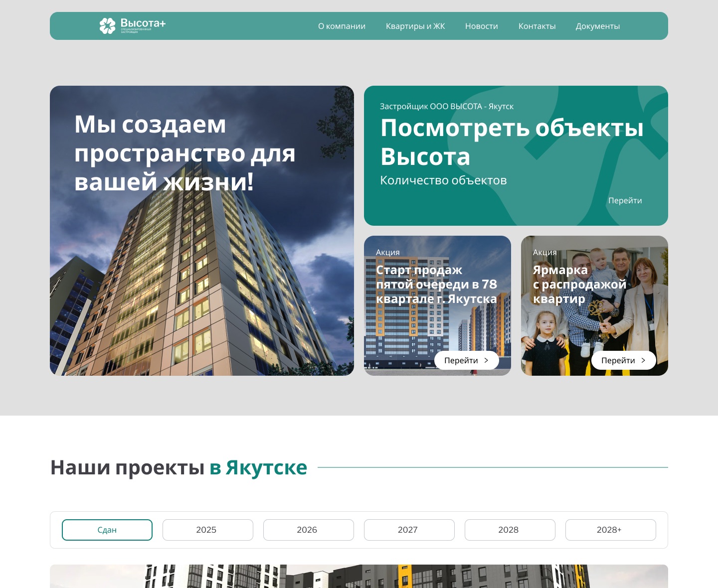Open the О компании menu item

(342, 26)
